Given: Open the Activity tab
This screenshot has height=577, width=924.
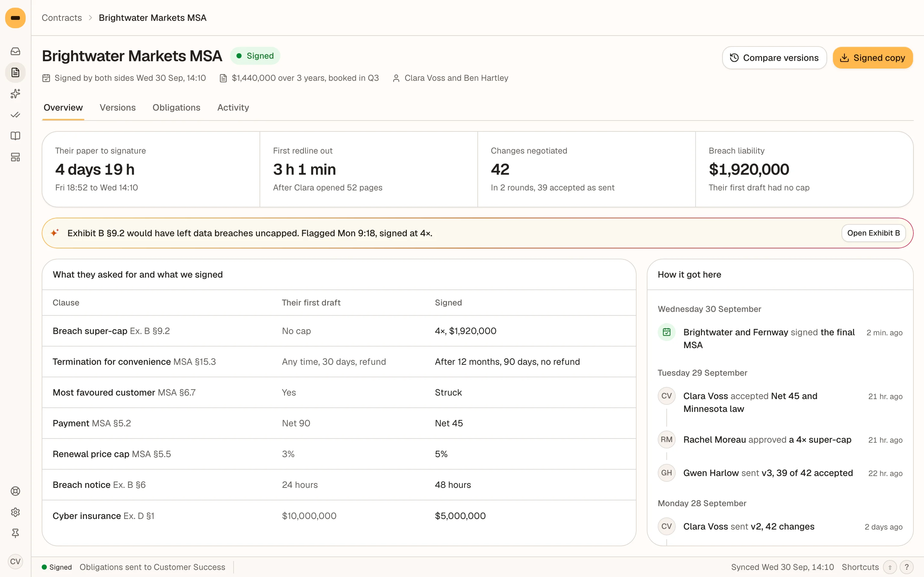Looking at the screenshot, I should point(233,108).
